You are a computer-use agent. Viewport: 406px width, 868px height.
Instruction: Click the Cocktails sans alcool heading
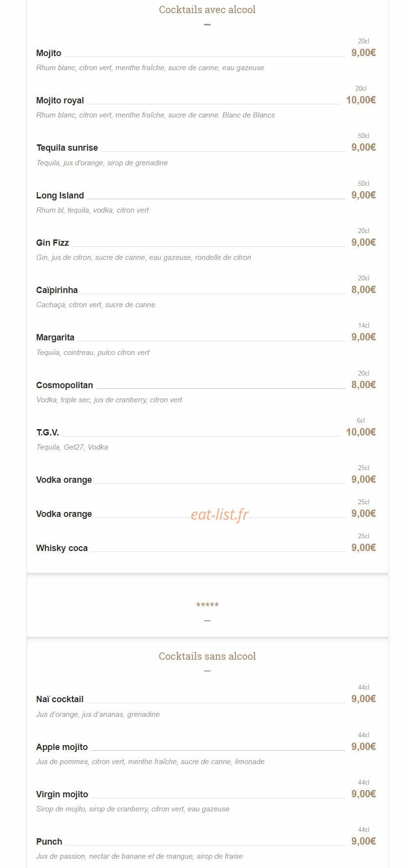coord(207,656)
